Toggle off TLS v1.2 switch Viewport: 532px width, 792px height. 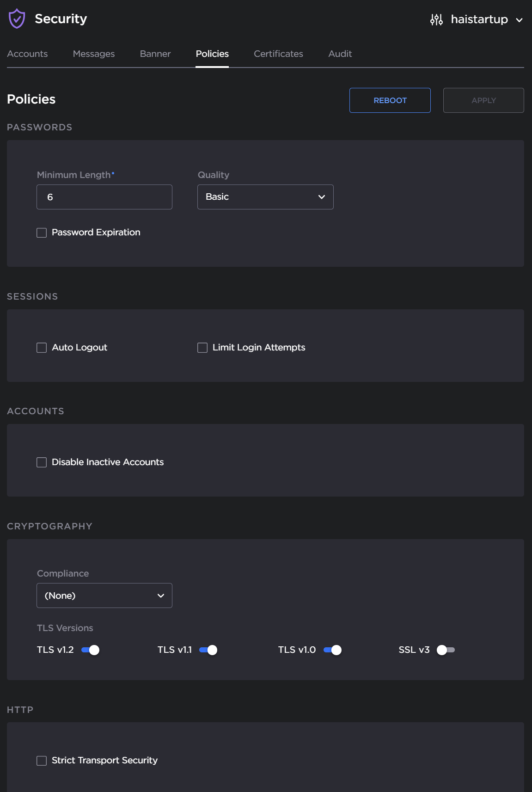pyautogui.click(x=91, y=650)
